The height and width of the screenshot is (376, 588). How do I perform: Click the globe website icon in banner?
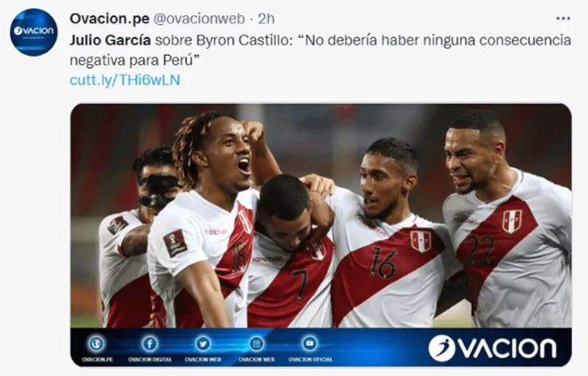96,343
